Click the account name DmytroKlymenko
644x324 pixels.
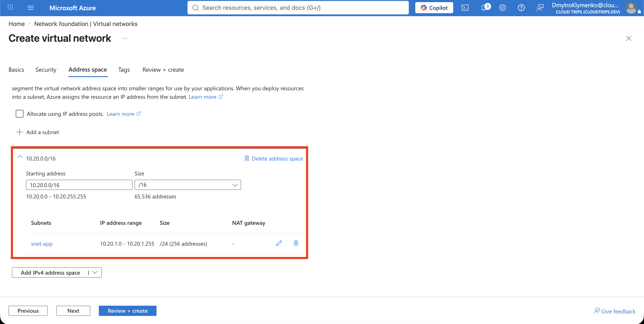[585, 5]
